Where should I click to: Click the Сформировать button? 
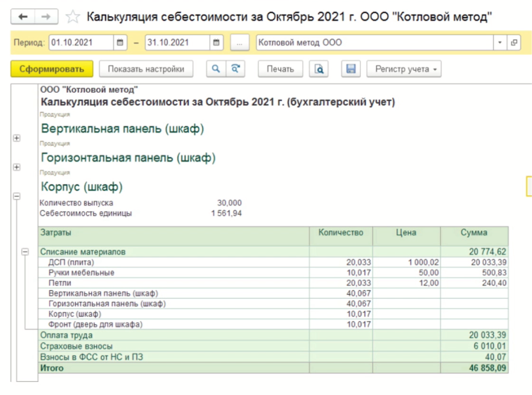pyautogui.click(x=52, y=69)
